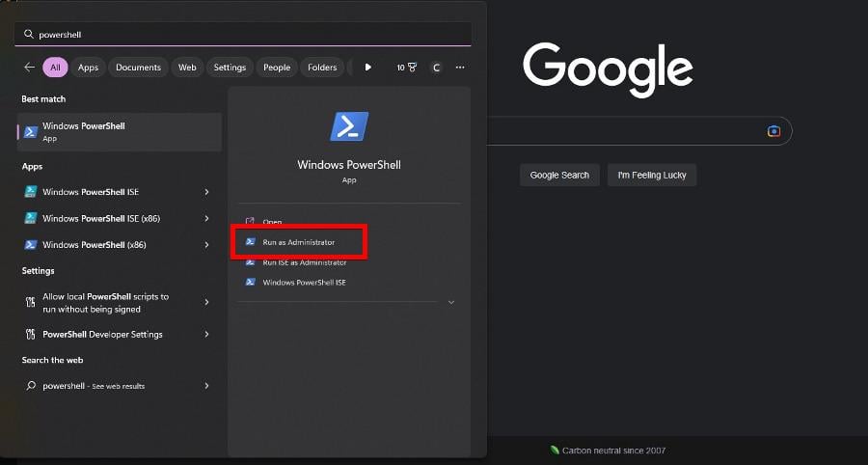Select the Web filter tab
Screen dimensions: 868x465
point(187,67)
